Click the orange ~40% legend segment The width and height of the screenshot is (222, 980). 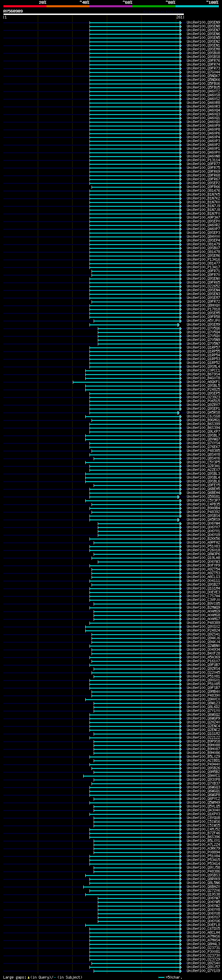tap(68, 6)
